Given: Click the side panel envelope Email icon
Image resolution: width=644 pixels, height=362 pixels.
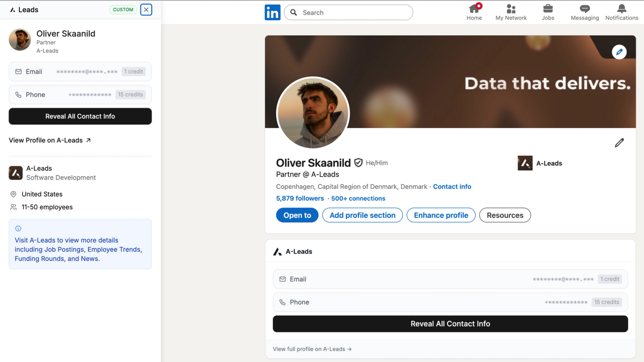Looking at the screenshot, I should pos(18,72).
